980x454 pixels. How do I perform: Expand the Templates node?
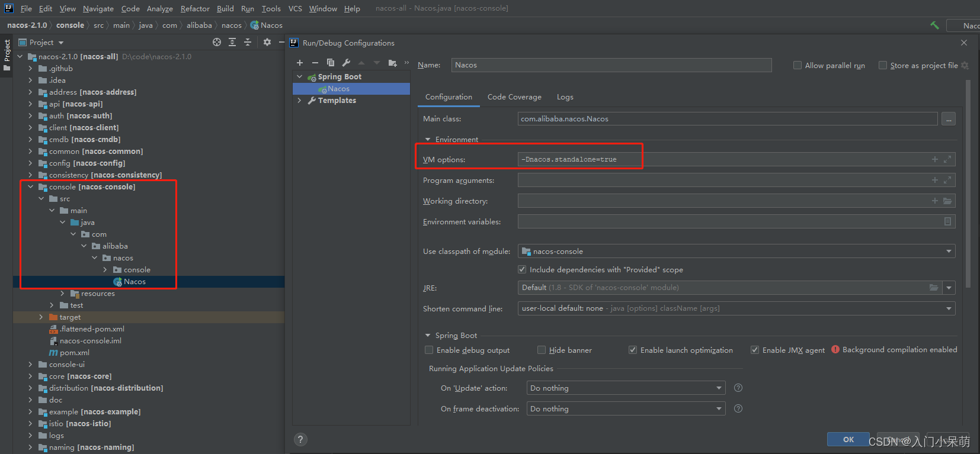300,101
